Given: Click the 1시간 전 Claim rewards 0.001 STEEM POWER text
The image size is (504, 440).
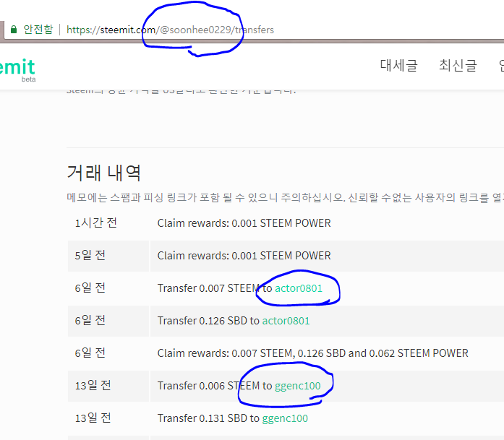Looking at the screenshot, I should point(244,223).
